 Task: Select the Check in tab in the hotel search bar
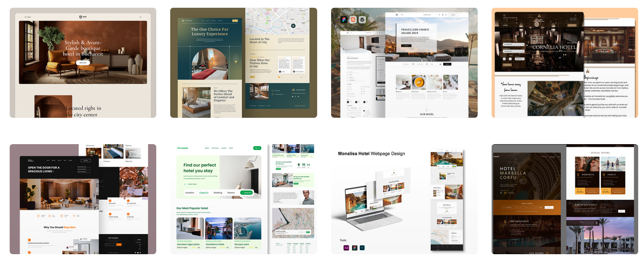click(204, 193)
